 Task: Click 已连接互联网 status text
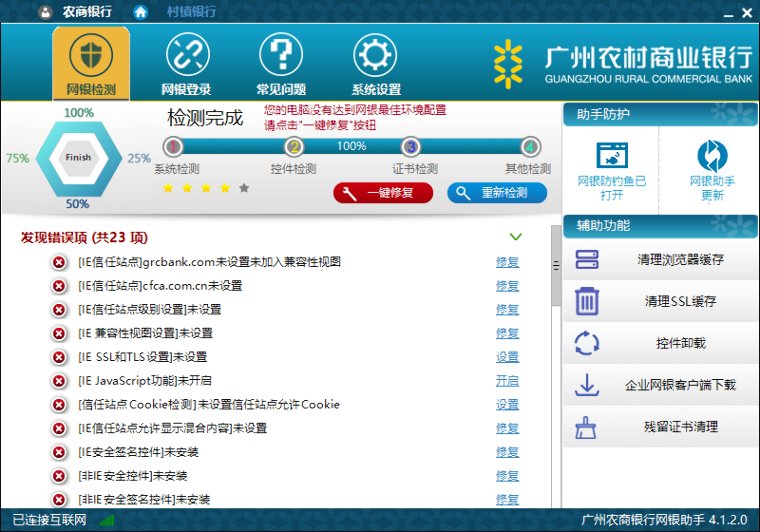click(x=49, y=520)
